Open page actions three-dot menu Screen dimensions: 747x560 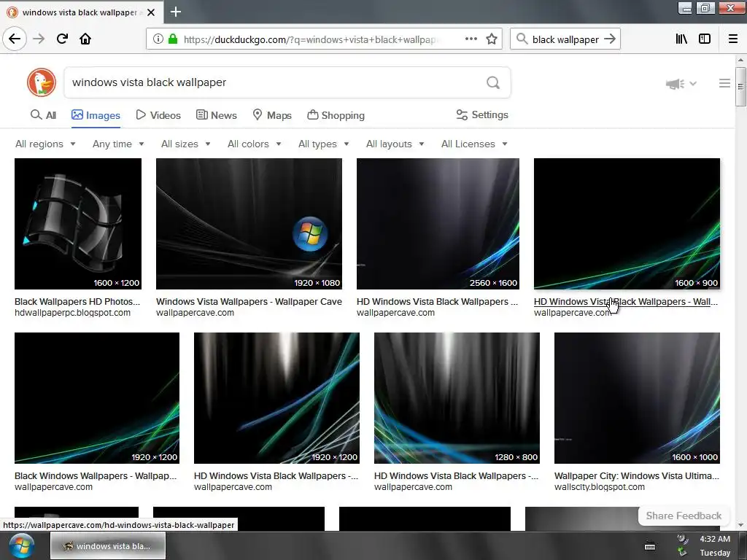coord(471,39)
